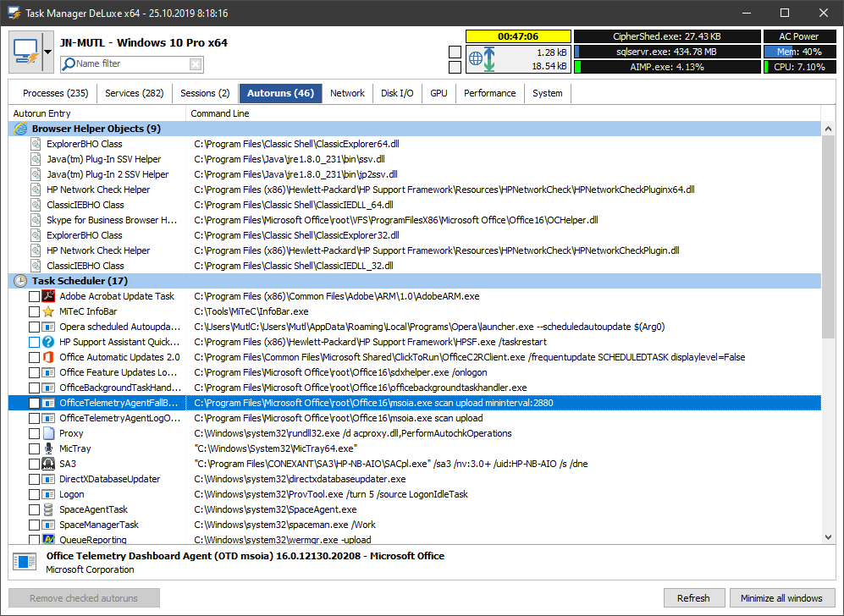Click Office Feature Updates Logon icon
Screen dimensions: 844x616
[48, 372]
